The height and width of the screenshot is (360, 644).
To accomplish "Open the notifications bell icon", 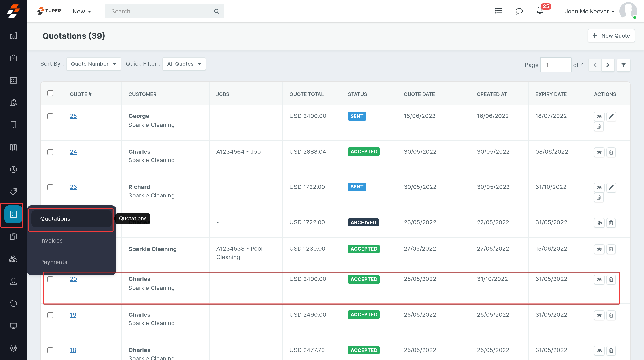I will pyautogui.click(x=540, y=11).
